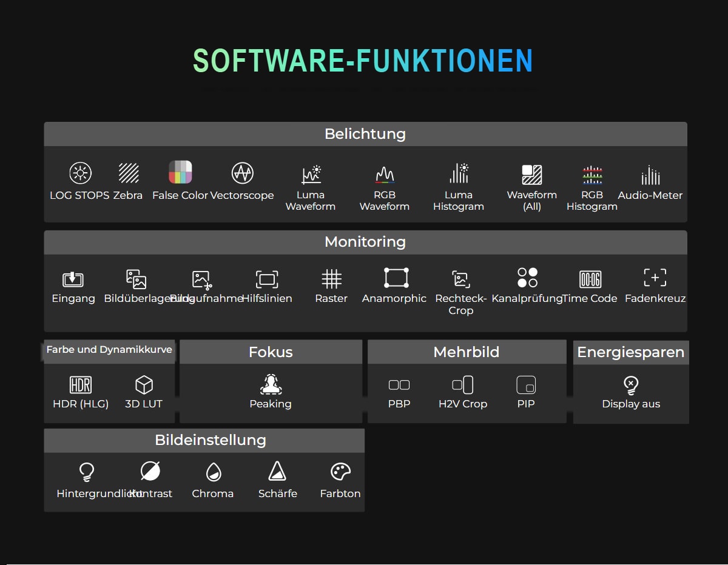Viewport: 728px width, 565px height.
Task: Open the Vectorscope icon
Action: (x=242, y=173)
